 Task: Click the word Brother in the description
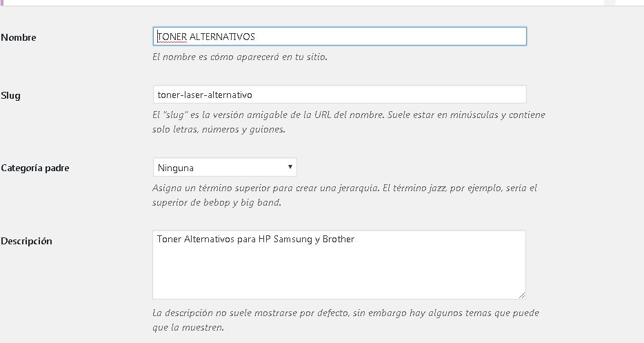tap(339, 239)
